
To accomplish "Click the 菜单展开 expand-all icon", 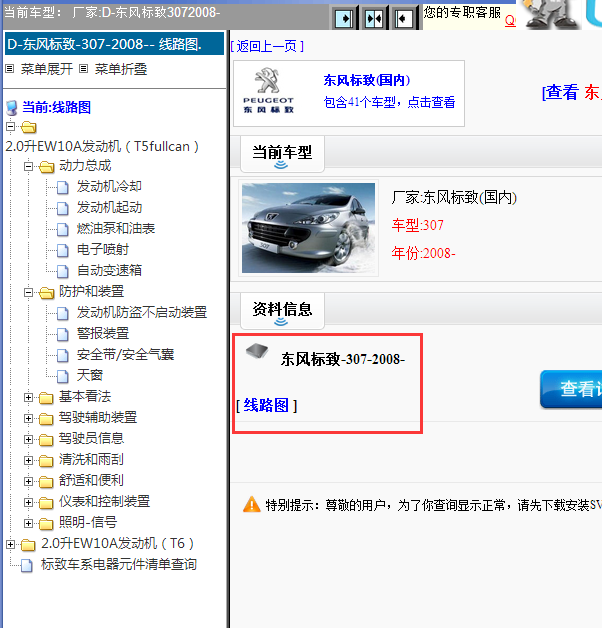I will click(10, 69).
